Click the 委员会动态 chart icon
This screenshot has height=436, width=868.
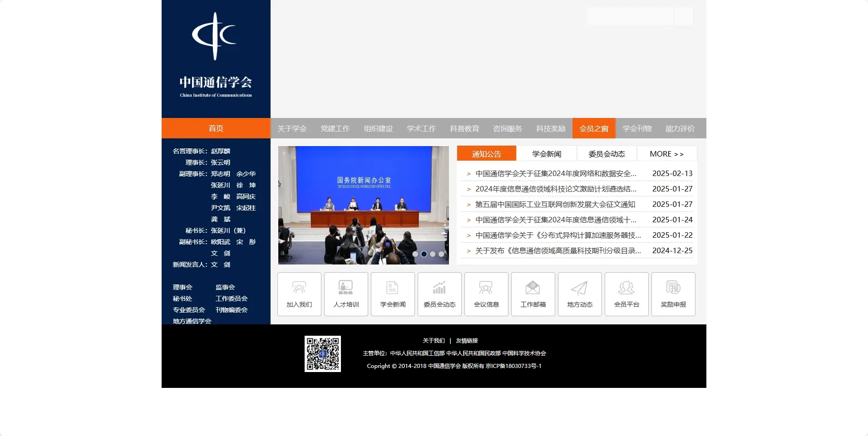439,294
